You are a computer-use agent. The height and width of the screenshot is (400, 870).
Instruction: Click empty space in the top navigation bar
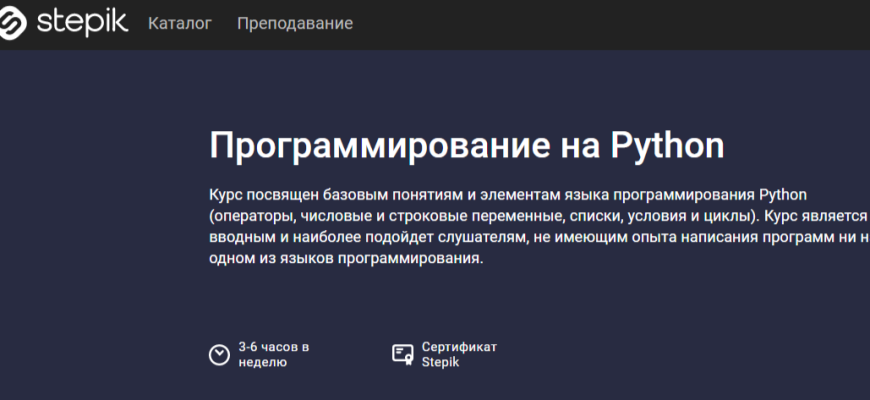(600, 23)
